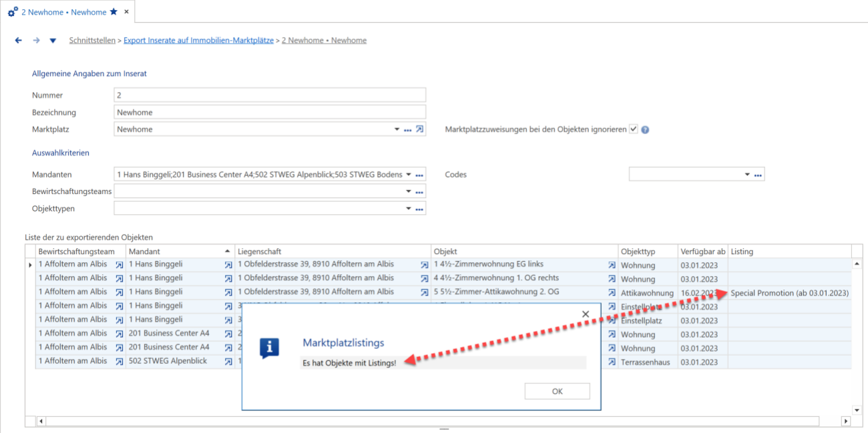
Task: Open the Bewirtschaftungsteam link icon in the Attikawohnung row
Action: click(120, 293)
